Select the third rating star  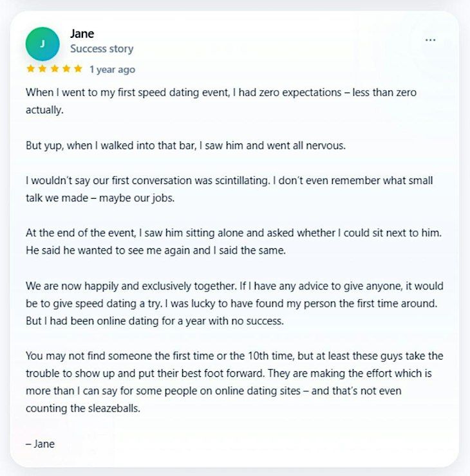click(x=54, y=69)
